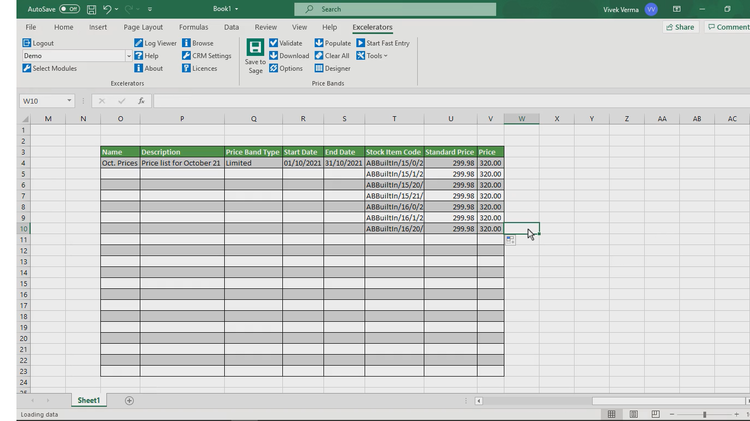Click the search box in title bar
This screenshot has width=750, height=421.
tap(395, 9)
